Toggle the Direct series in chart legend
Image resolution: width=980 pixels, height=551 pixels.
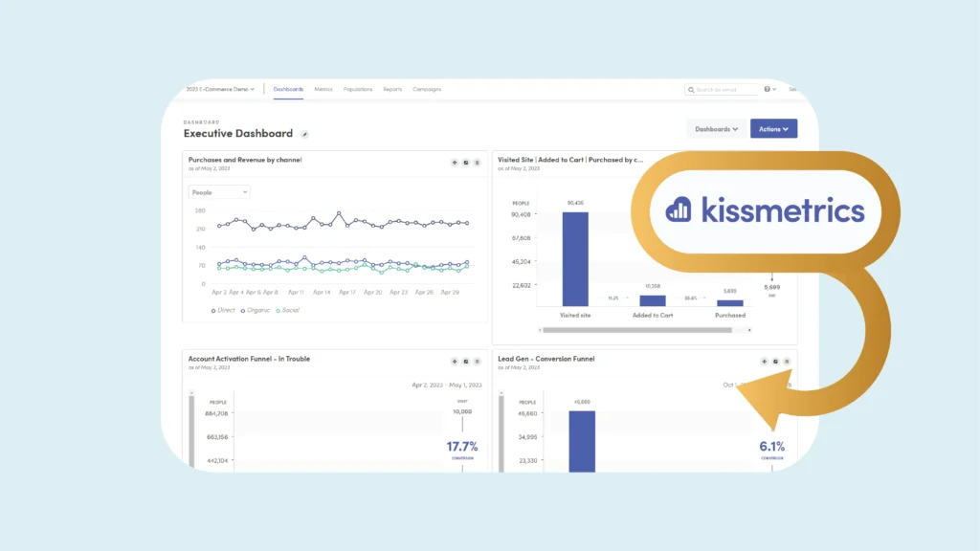point(226,310)
